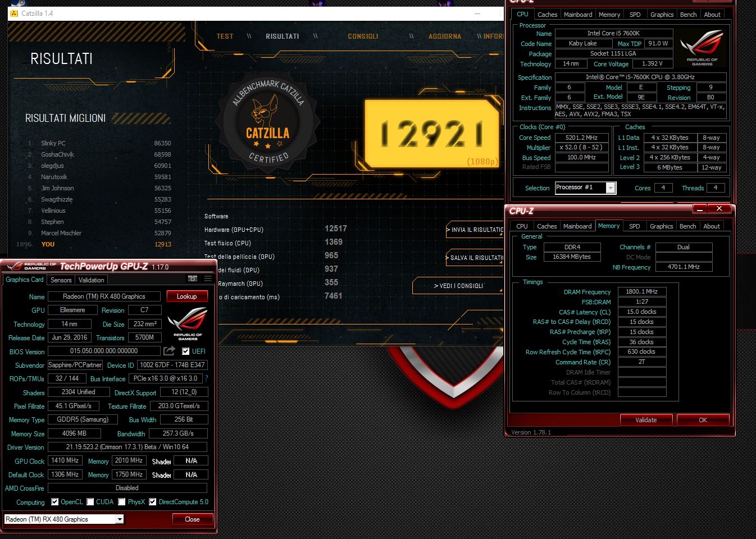Select the YOU leaderboard row
The width and height of the screenshot is (756, 539).
coord(94,244)
